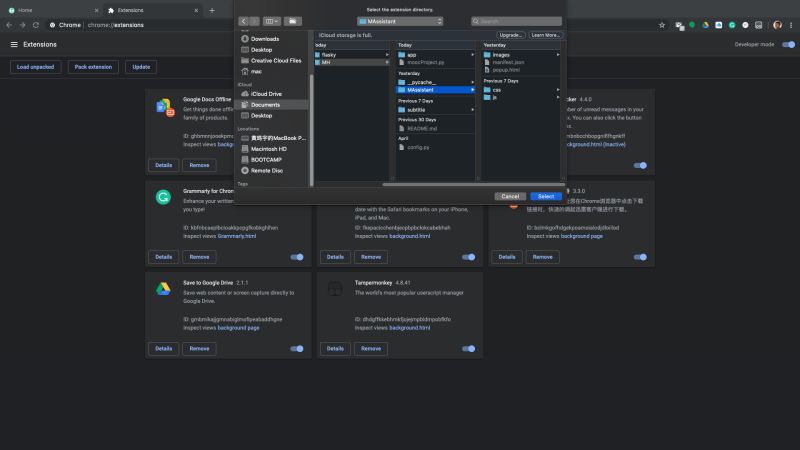Image resolution: width=800 pixels, height=450 pixels.
Task: Open a new browser tab
Action: point(212,10)
